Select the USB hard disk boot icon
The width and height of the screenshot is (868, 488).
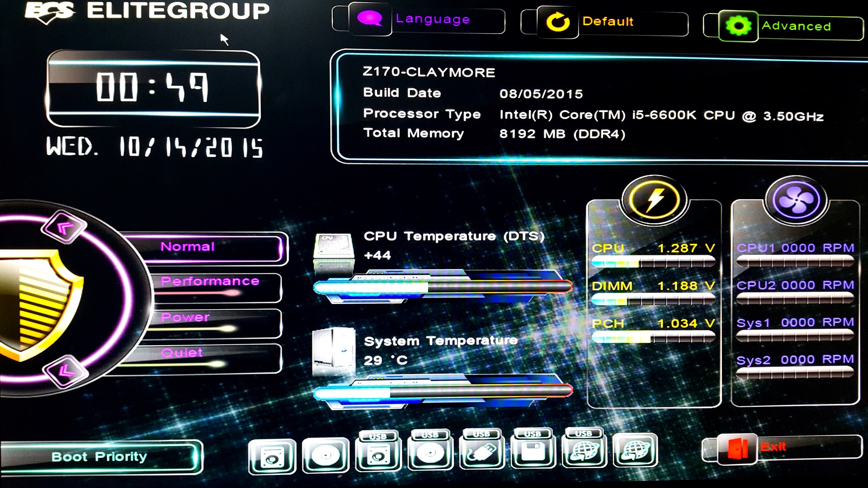point(378,452)
